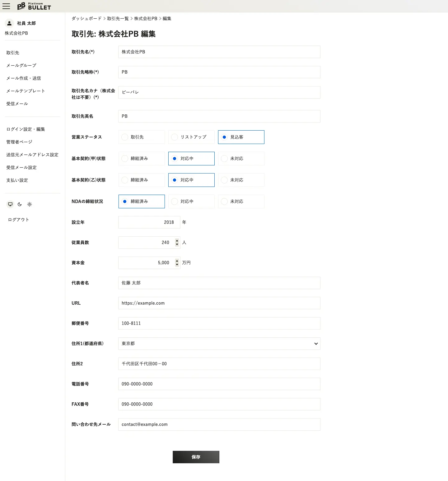The height and width of the screenshot is (481, 448).
Task: Navigate to 取引先一覧 breadcrumb link
Action: click(x=118, y=19)
